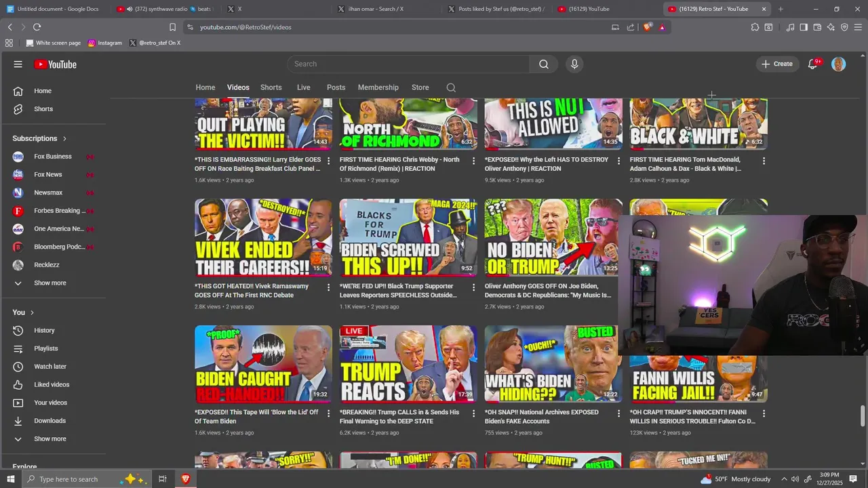Image resolution: width=868 pixels, height=488 pixels.
Task: Open 'This Tape Will Blow the Lid' title
Action: 256,416
